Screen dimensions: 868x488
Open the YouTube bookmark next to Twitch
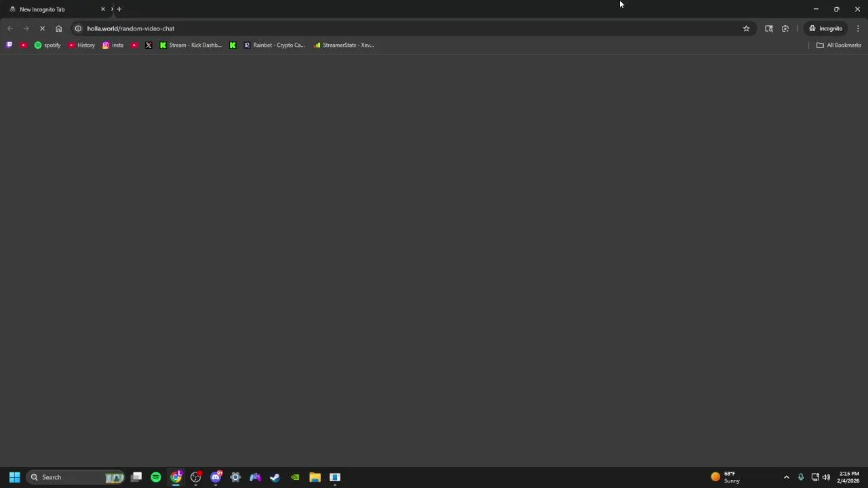click(24, 45)
